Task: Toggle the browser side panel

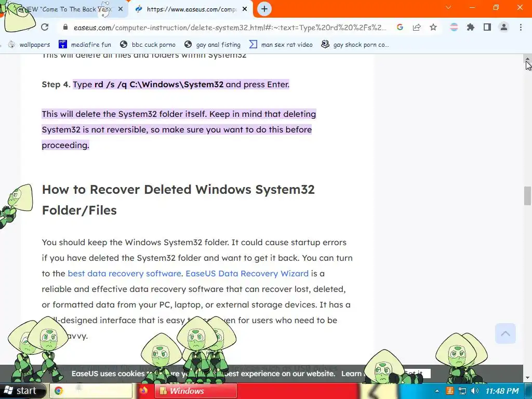Action: [487, 27]
